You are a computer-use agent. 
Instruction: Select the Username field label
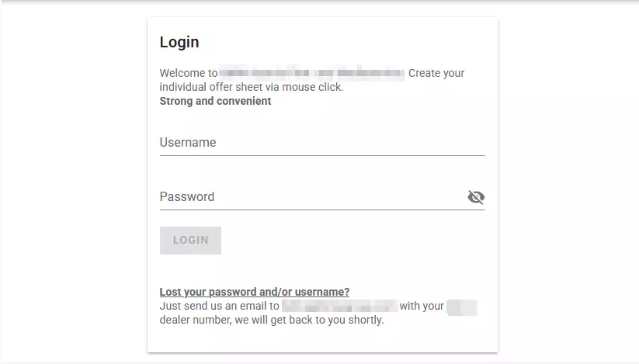point(188,143)
